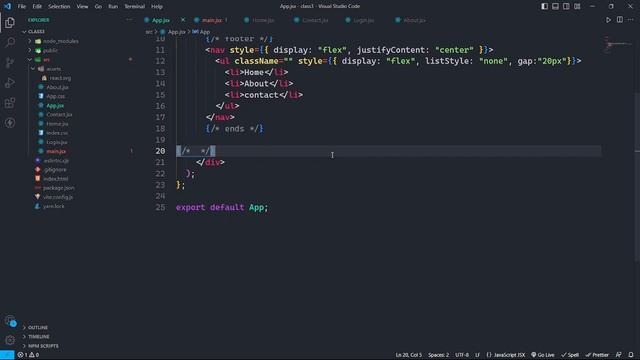Open the Run and Debug view icon
640x360 pixels.
click(10, 82)
